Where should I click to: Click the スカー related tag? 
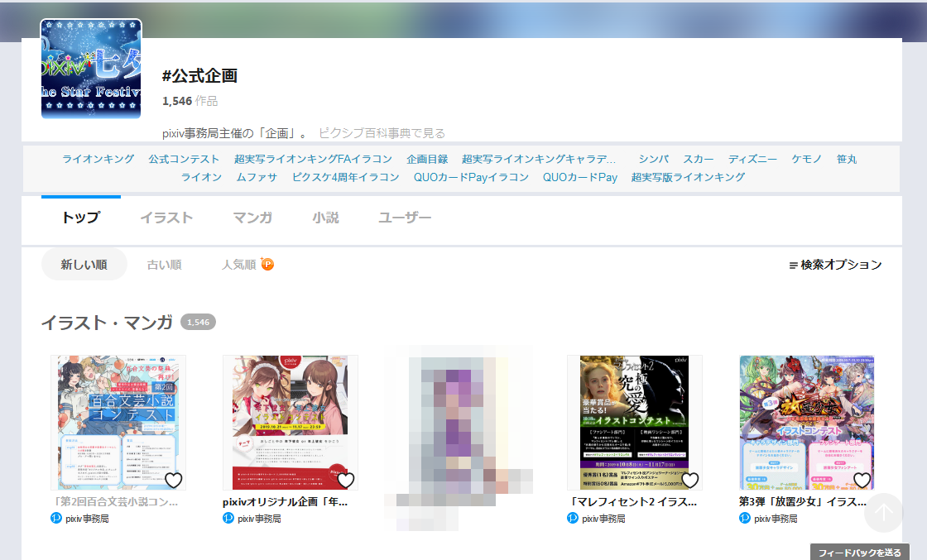[x=699, y=159]
